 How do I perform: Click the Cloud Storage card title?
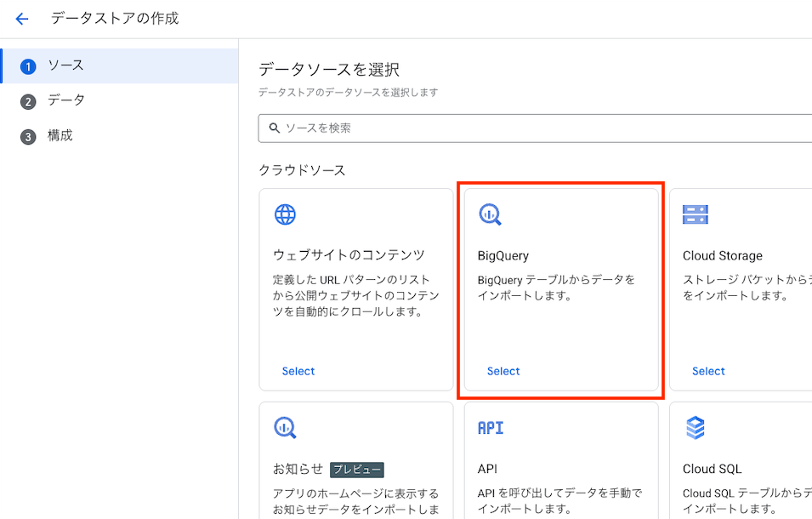723,256
